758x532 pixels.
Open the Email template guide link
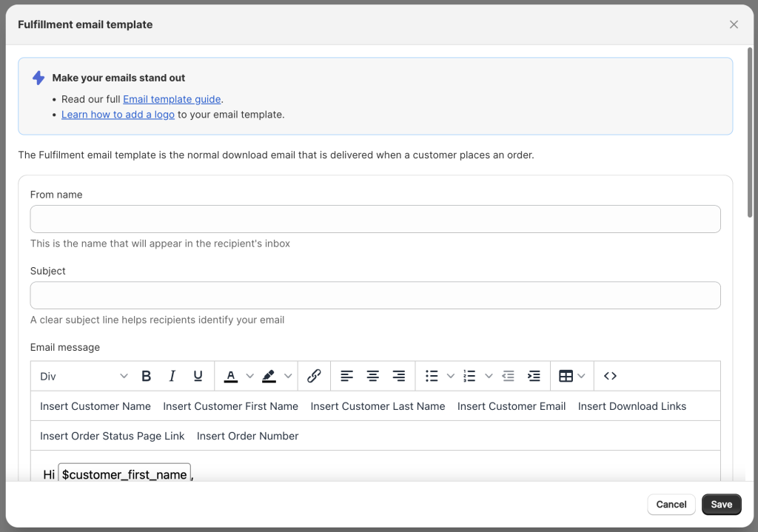[x=172, y=99]
